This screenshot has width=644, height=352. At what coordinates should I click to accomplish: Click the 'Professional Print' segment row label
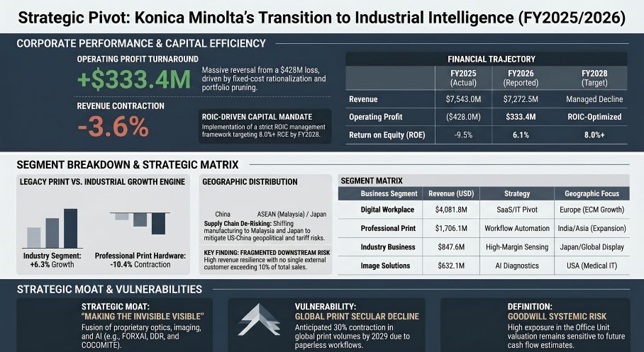point(388,229)
